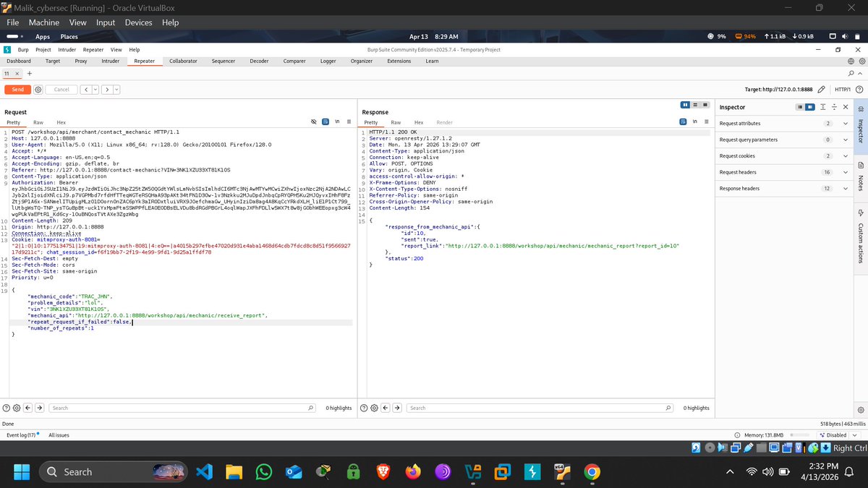Switch to the Logger tab
The height and width of the screenshot is (488, 868).
coord(328,61)
